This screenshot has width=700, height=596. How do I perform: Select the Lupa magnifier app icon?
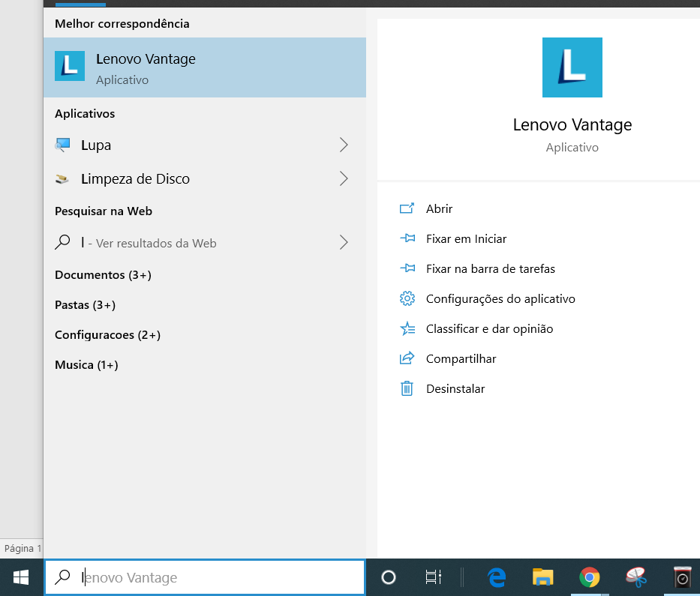62,145
